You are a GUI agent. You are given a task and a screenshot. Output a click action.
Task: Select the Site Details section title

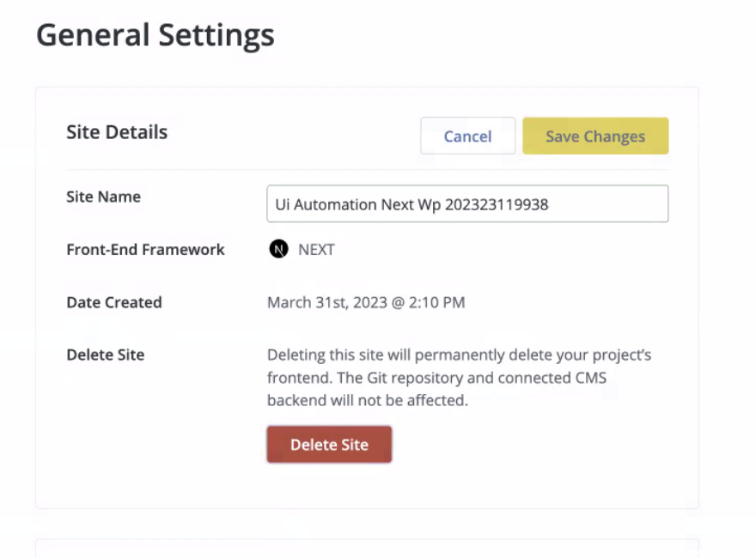pos(117,132)
